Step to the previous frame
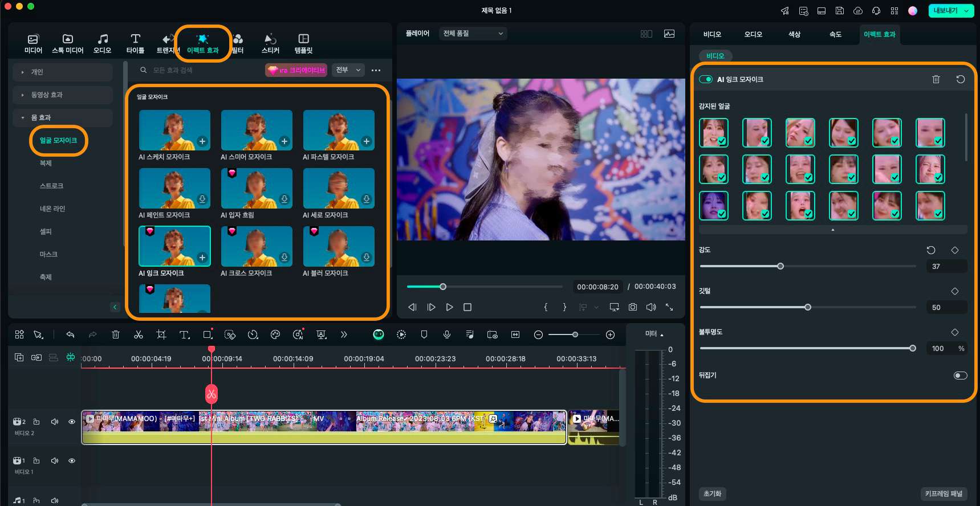 (413, 307)
